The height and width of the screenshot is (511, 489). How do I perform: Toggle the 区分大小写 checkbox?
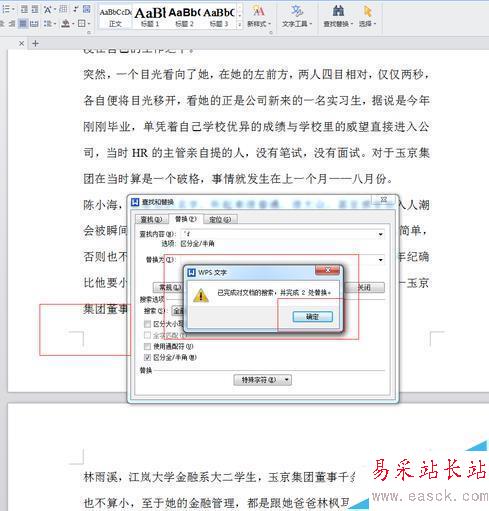point(147,324)
